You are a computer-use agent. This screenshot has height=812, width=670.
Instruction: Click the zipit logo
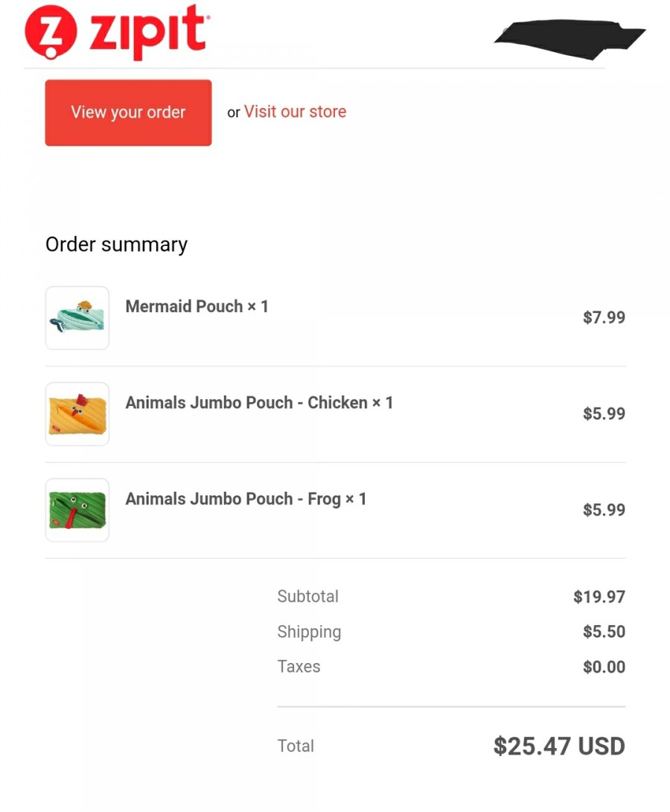click(117, 32)
